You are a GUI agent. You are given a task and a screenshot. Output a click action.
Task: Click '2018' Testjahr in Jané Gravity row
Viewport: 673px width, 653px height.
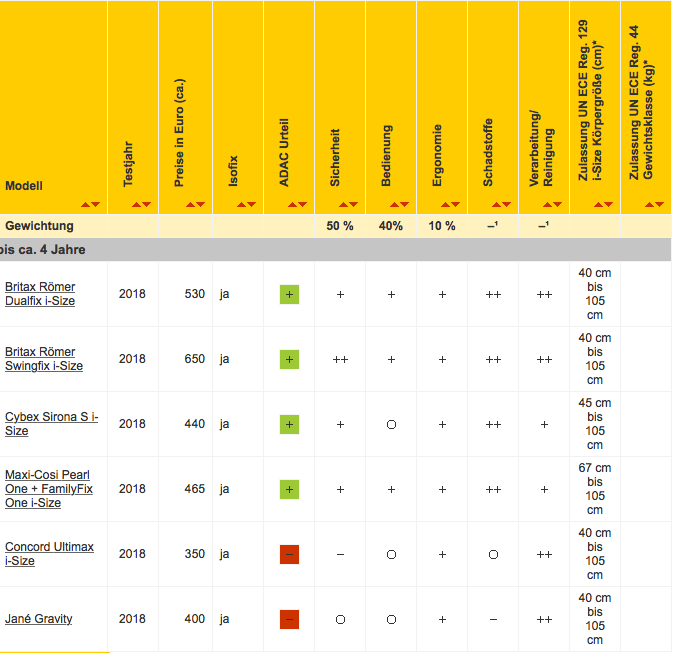tap(132, 619)
